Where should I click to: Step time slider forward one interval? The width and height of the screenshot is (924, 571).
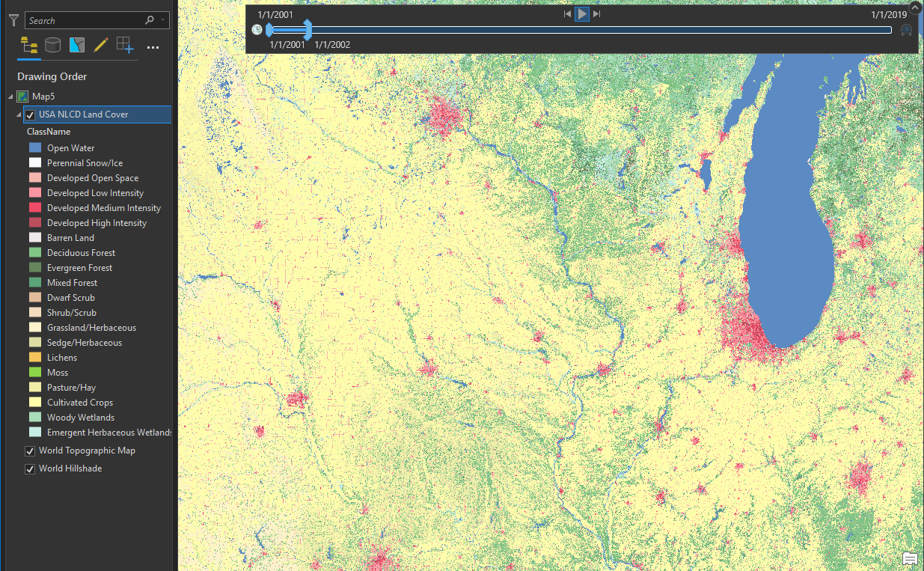click(x=596, y=14)
